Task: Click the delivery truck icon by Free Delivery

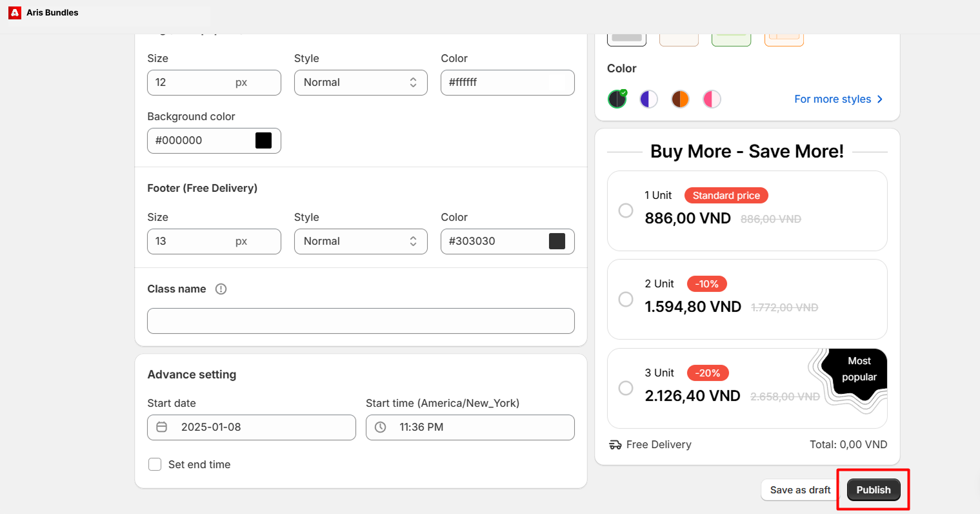Action: pyautogui.click(x=615, y=444)
